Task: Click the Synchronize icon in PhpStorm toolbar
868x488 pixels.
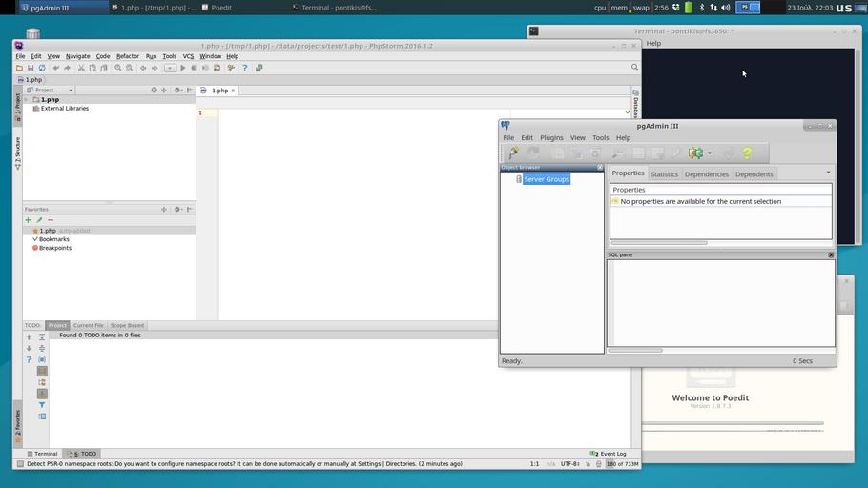Action: [x=42, y=68]
